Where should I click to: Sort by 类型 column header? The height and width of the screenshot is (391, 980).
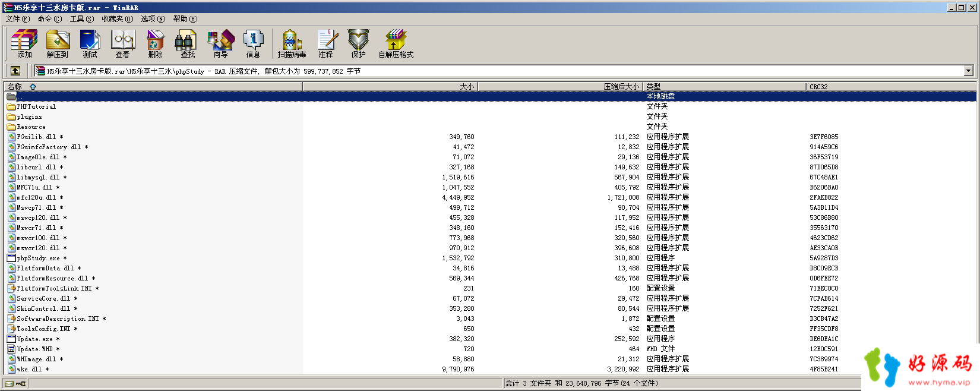(725, 86)
